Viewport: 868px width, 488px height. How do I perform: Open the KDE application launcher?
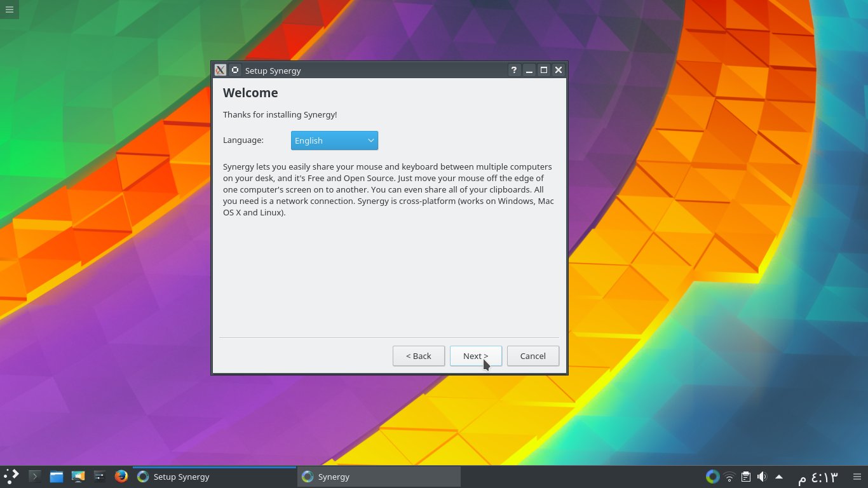tap(11, 476)
